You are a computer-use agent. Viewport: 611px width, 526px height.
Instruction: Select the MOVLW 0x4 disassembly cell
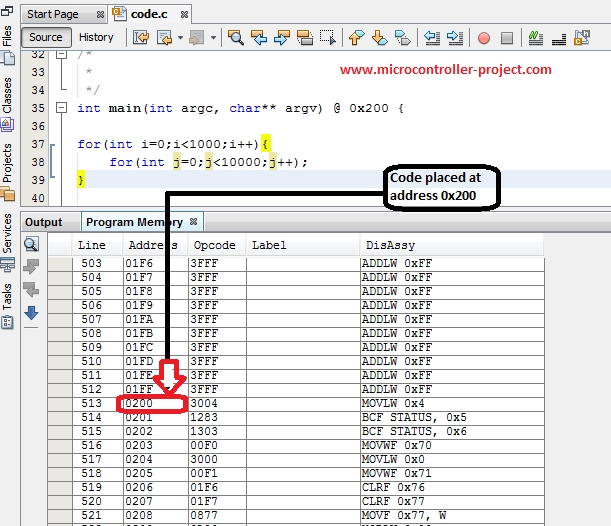[452, 403]
